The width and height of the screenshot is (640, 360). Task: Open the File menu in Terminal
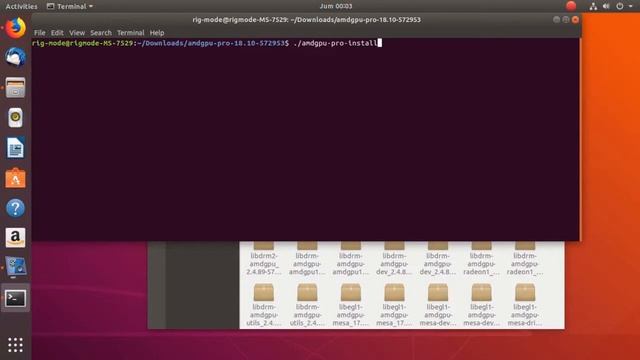(x=40, y=33)
